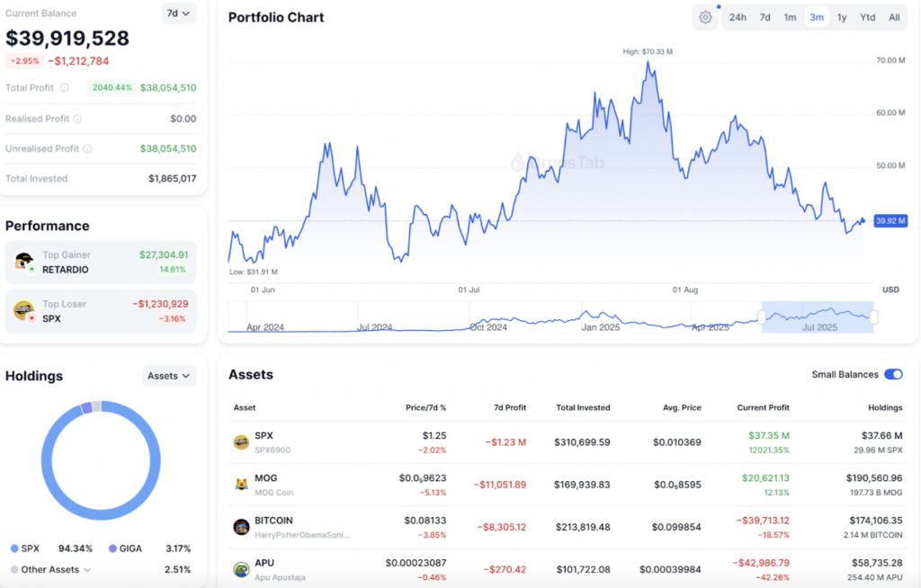The width and height of the screenshot is (921, 588).
Task: Click the $39,919,528 current balance value
Action: pos(67,38)
